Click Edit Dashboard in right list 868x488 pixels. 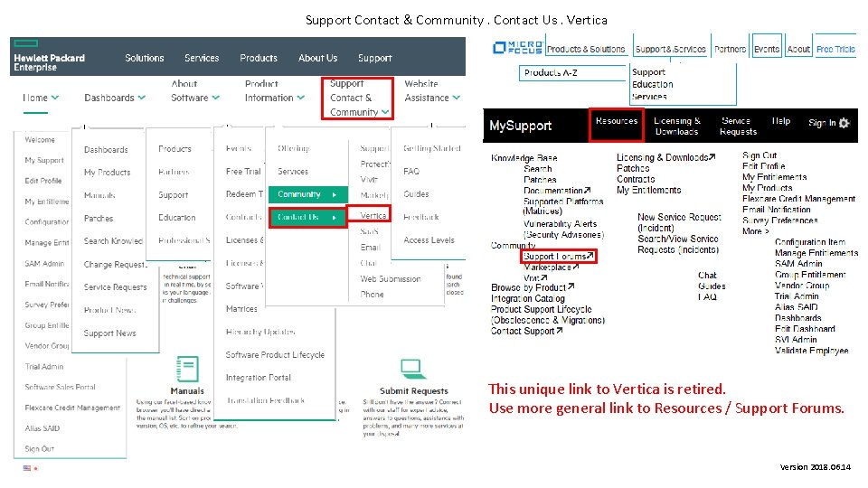pos(805,329)
